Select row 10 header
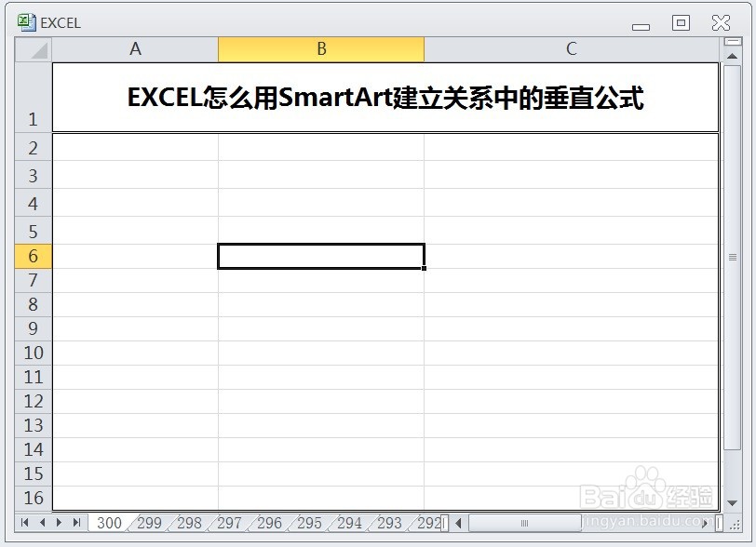The height and width of the screenshot is (547, 756). 33,353
